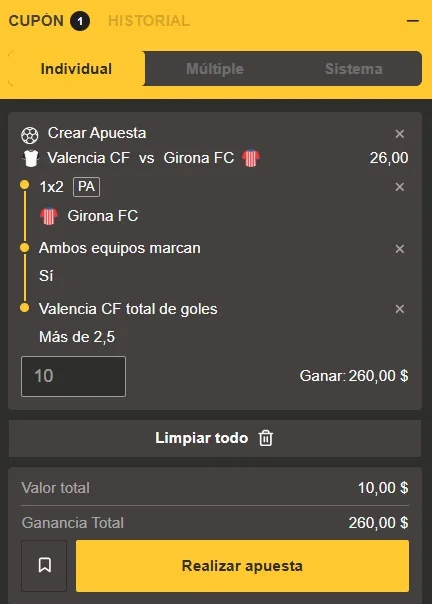Image resolution: width=432 pixels, height=604 pixels.
Task: Click the soccer ball icon beside Crear Apuesta
Action: (x=30, y=135)
